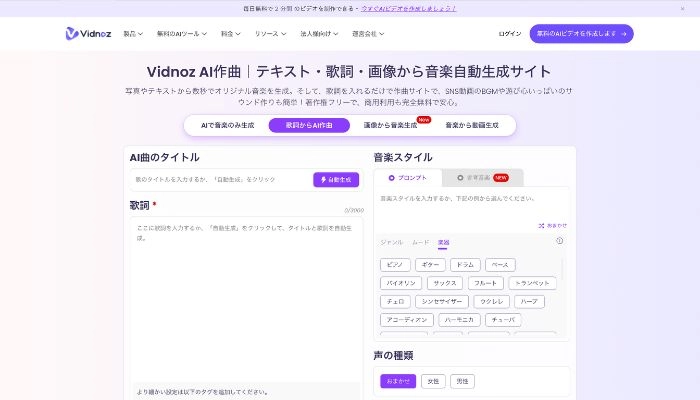The image size is (700, 400).
Task: Click 無料のAIビデオを作成します button
Action: coord(581,33)
